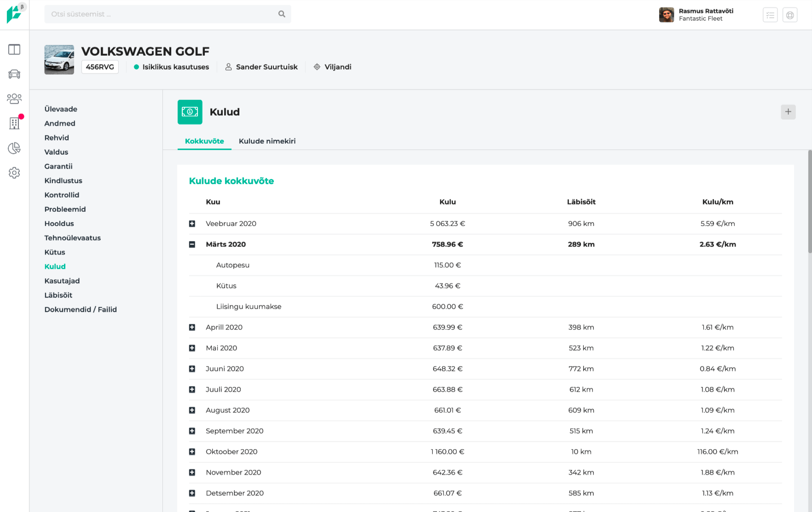Open Valdus in the side menu
812x512 pixels.
click(x=56, y=152)
